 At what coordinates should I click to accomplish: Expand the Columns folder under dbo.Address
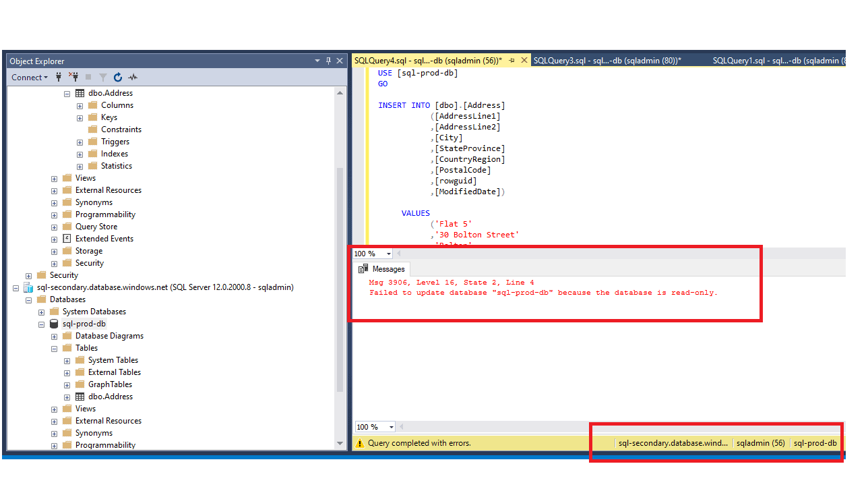[x=80, y=105]
